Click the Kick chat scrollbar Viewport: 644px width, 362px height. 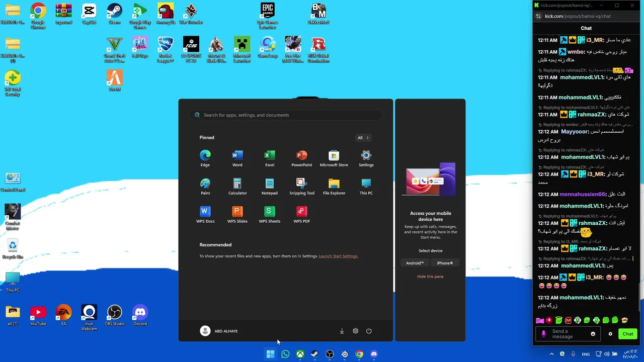tap(640, 297)
